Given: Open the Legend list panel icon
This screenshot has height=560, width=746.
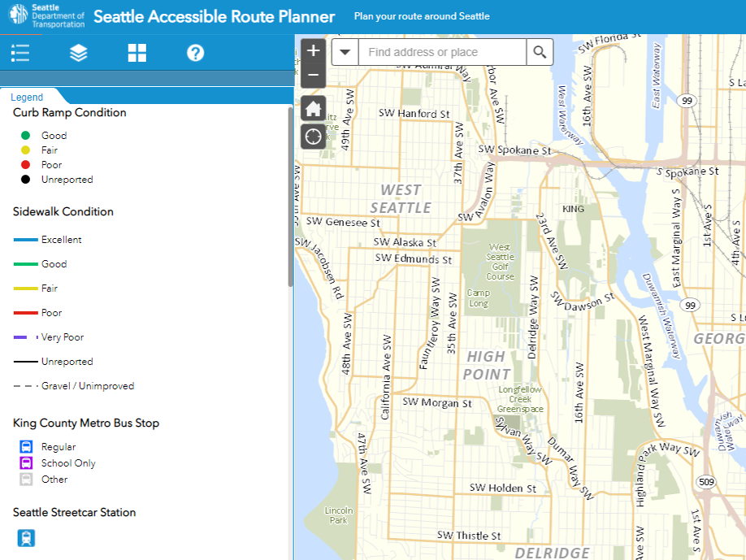Looking at the screenshot, I should tap(20, 53).
